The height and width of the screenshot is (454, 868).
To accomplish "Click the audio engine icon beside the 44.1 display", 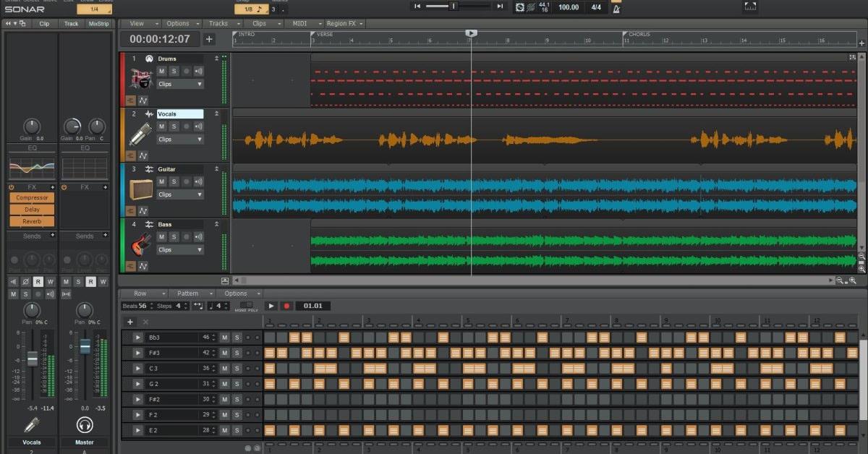I will (521, 7).
